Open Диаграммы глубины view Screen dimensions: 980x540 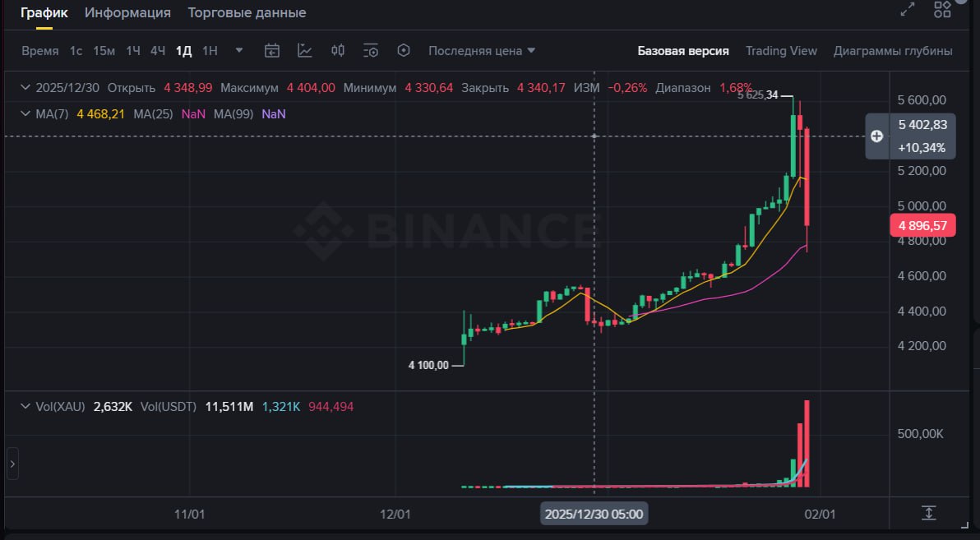pos(893,51)
